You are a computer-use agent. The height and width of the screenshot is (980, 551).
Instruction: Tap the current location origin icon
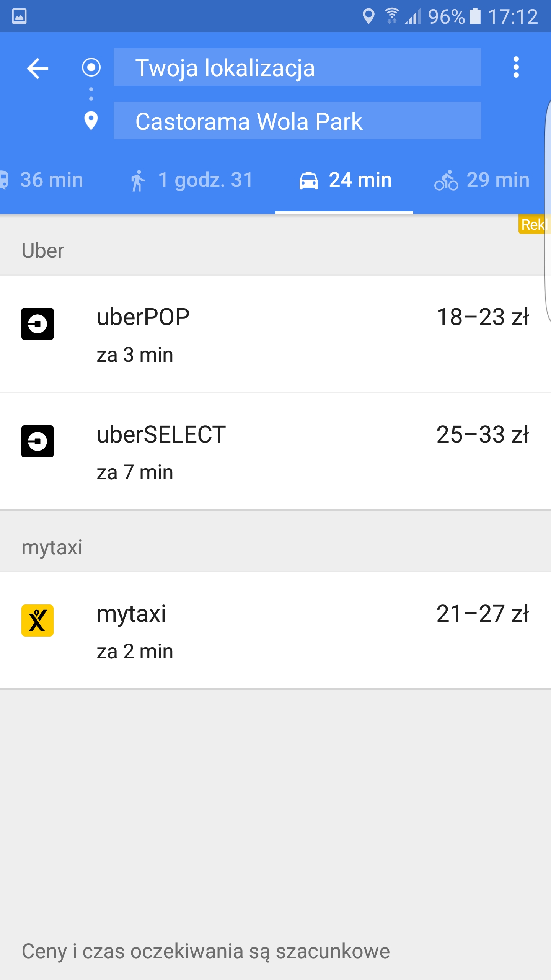(x=91, y=67)
